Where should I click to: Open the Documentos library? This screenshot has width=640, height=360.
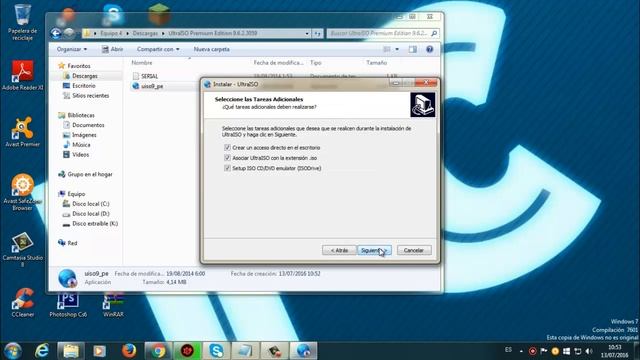click(x=88, y=125)
